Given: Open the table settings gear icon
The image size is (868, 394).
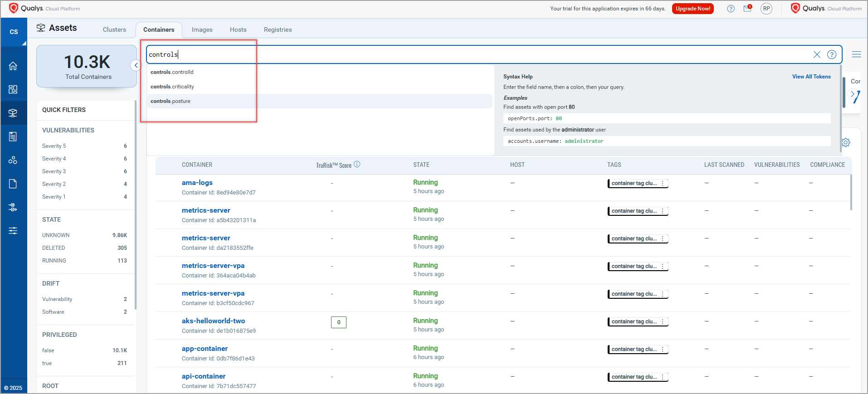Looking at the screenshot, I should 846,142.
